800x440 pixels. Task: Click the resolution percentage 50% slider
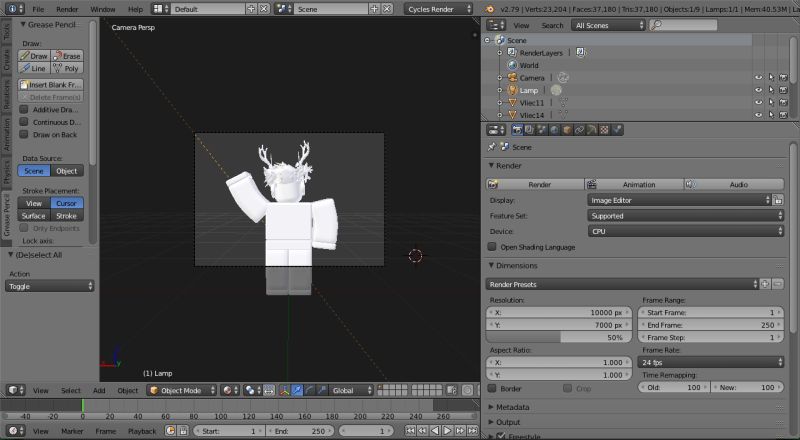point(559,337)
